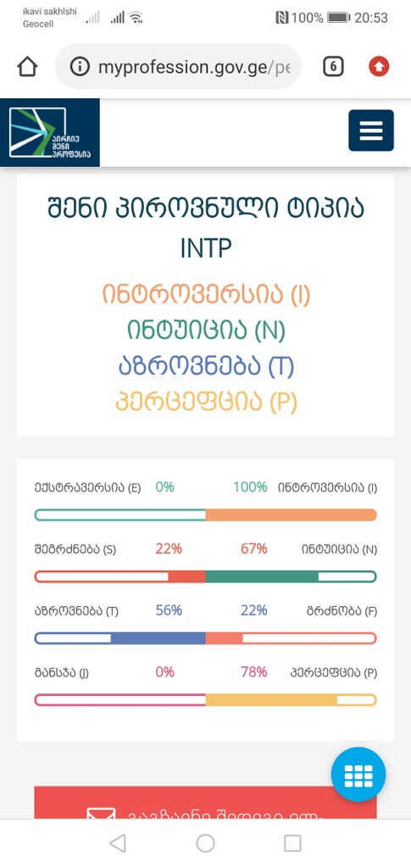Click the INTP personality type heading
411x868 pixels.
coord(205,248)
